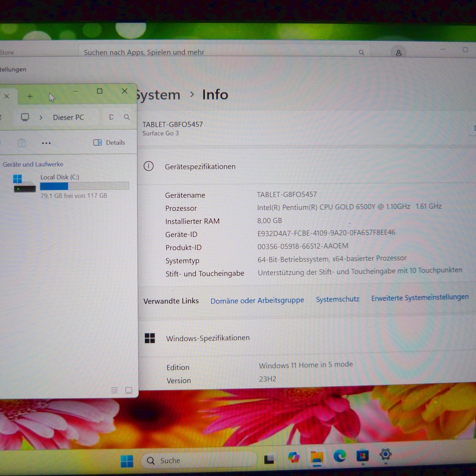Open File Explorer from the taskbar

coord(317,458)
